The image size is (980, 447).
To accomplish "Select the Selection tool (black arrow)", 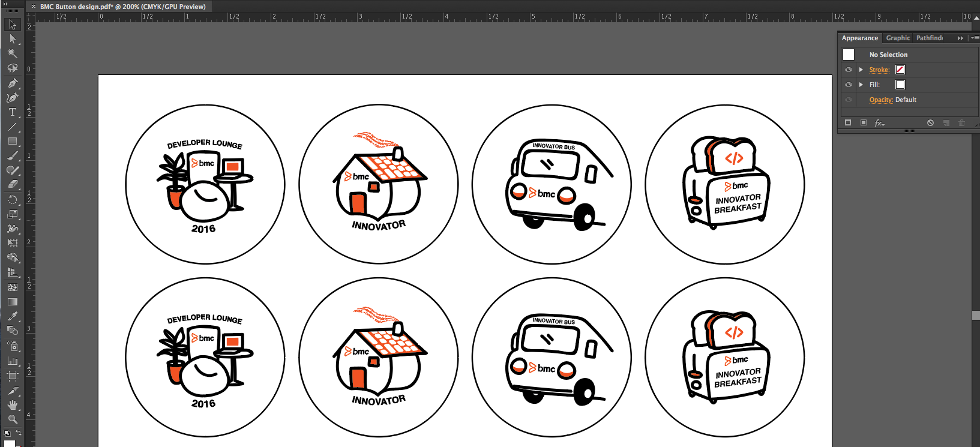I will point(12,25).
